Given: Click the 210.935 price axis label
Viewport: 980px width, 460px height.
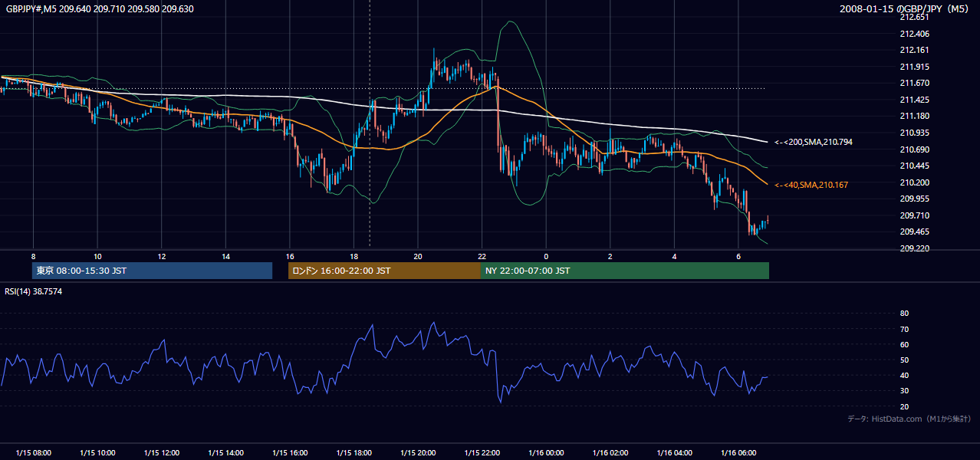Looking at the screenshot, I should click(915, 133).
